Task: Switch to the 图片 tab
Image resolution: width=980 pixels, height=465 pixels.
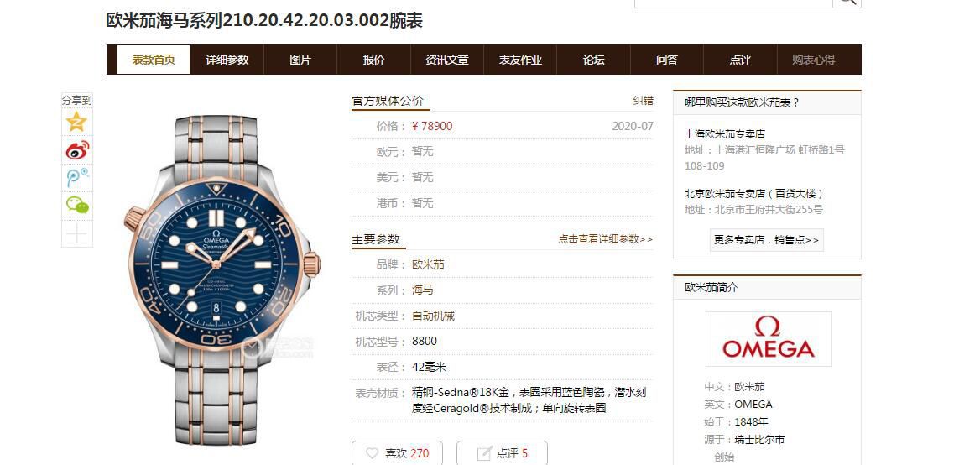Action: (300, 60)
